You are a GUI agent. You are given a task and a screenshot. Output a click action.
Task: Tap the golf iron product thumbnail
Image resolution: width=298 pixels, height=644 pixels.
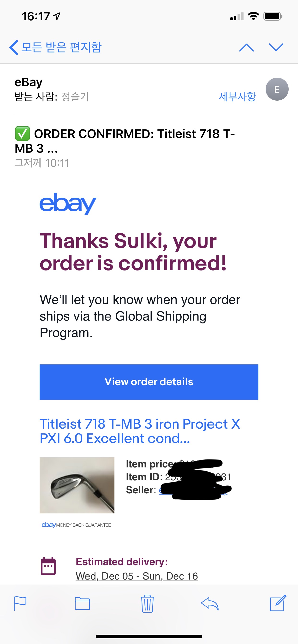point(77,485)
